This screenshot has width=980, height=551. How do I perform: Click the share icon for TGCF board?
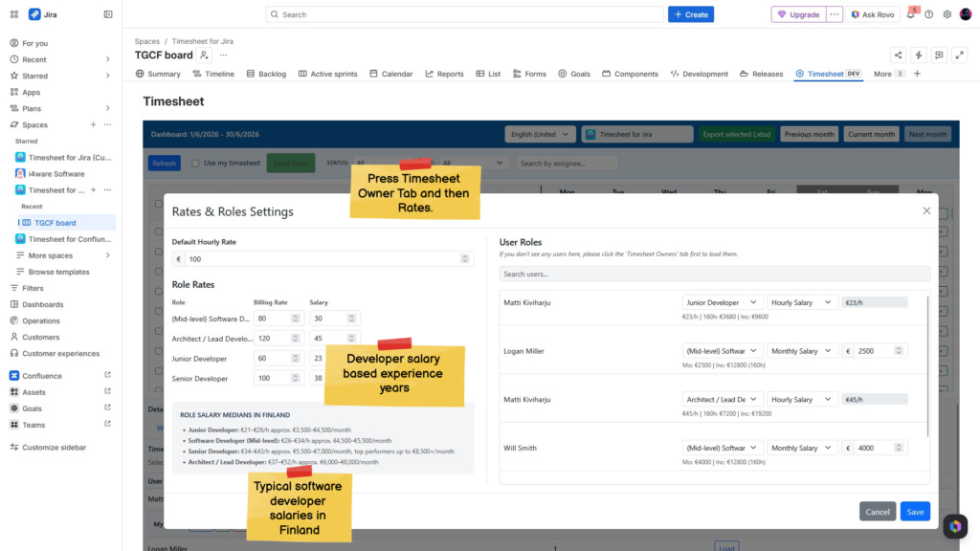pyautogui.click(x=898, y=55)
